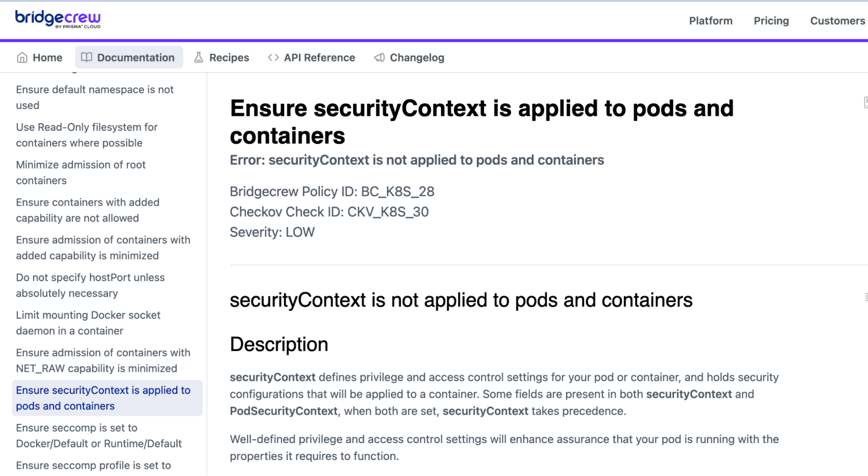Click the Changelog megaphone icon
The height and width of the screenshot is (476, 868).
[x=379, y=57]
